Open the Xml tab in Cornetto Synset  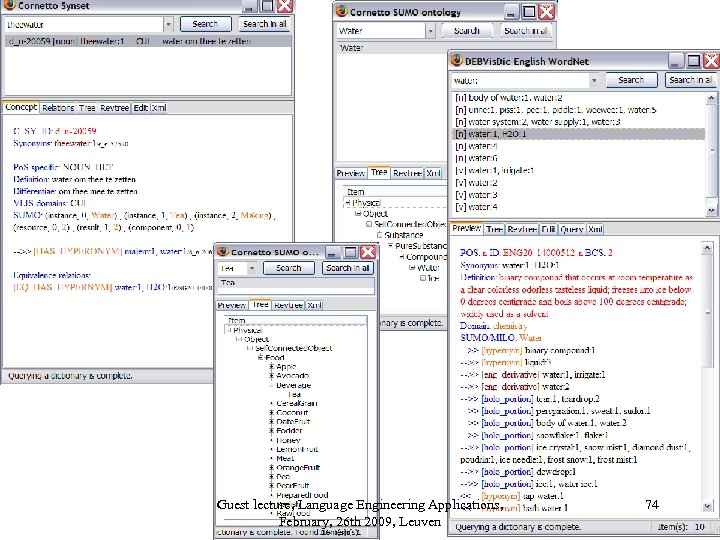pos(159,108)
